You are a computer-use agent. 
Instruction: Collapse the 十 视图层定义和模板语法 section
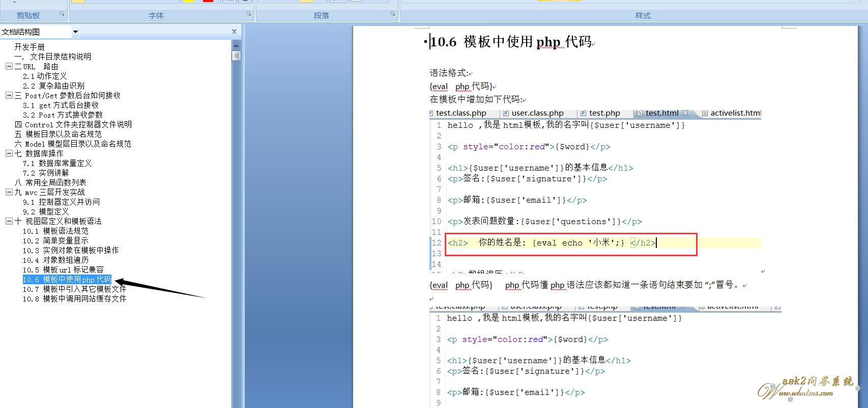tap(9, 221)
